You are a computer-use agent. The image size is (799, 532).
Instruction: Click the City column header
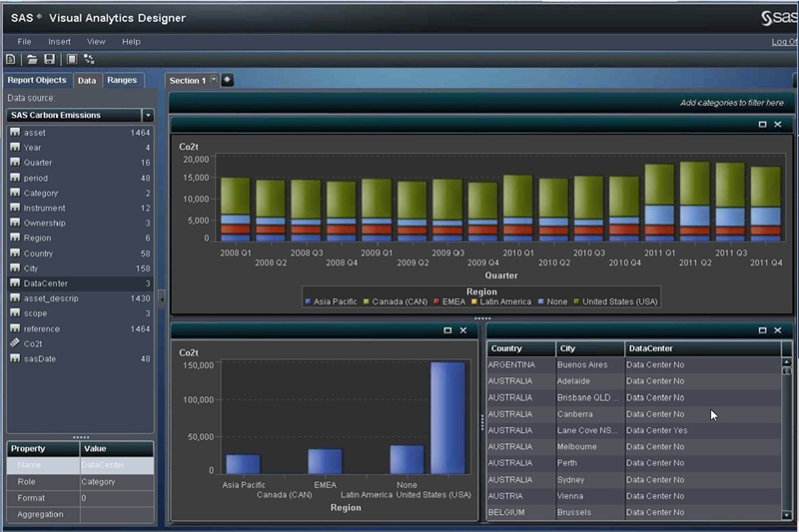click(x=589, y=348)
